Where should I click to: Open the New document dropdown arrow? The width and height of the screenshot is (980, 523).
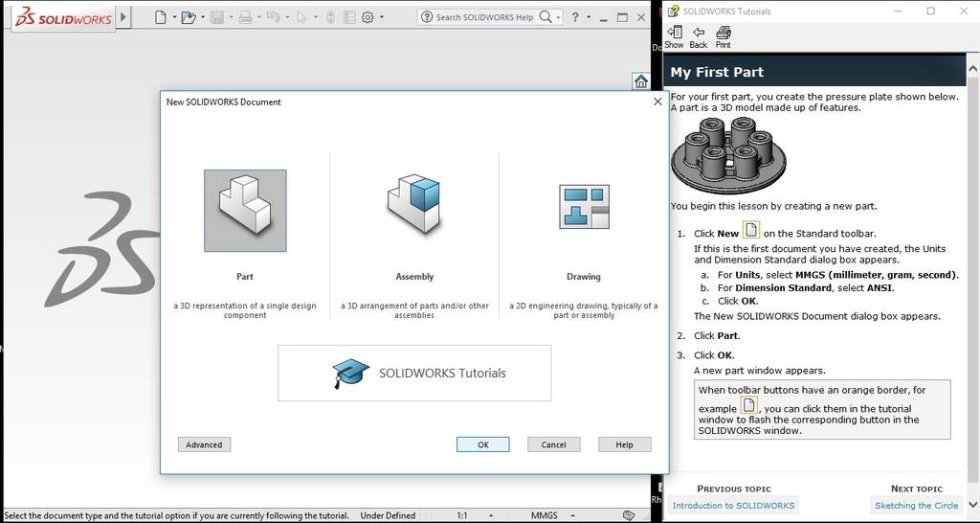[174, 17]
